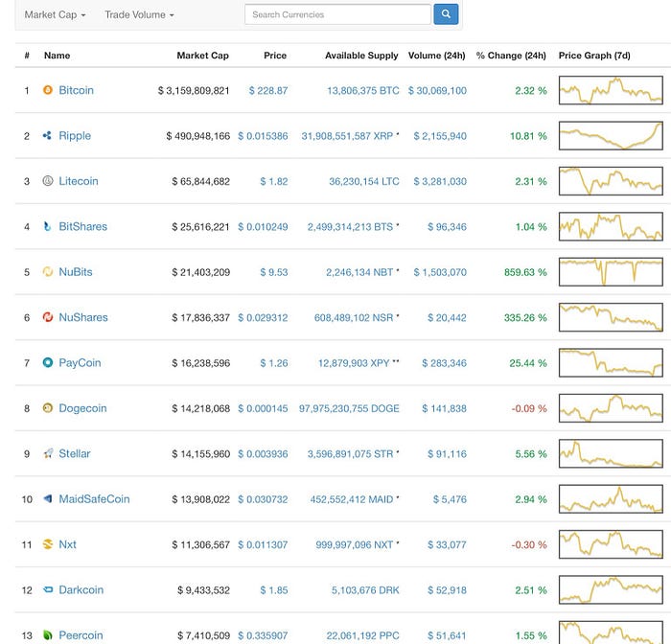
Task: Click Nxt change -0.30 %
Action: tap(529, 544)
